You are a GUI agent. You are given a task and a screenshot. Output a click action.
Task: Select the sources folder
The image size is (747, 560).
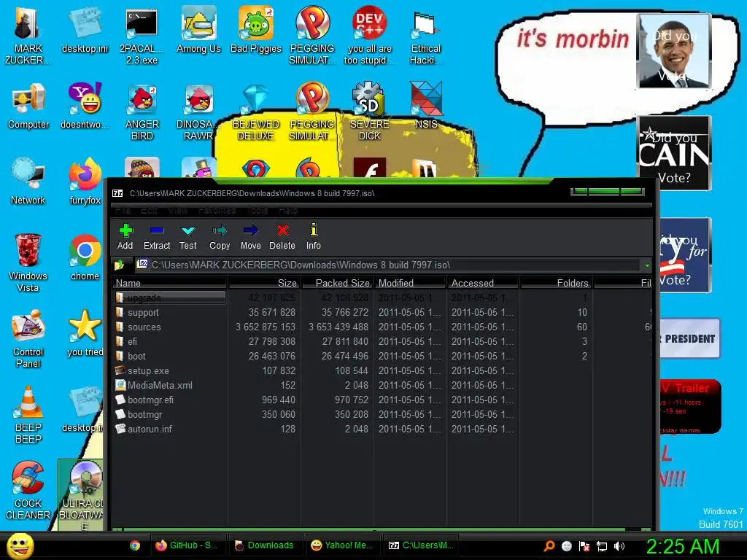144,327
